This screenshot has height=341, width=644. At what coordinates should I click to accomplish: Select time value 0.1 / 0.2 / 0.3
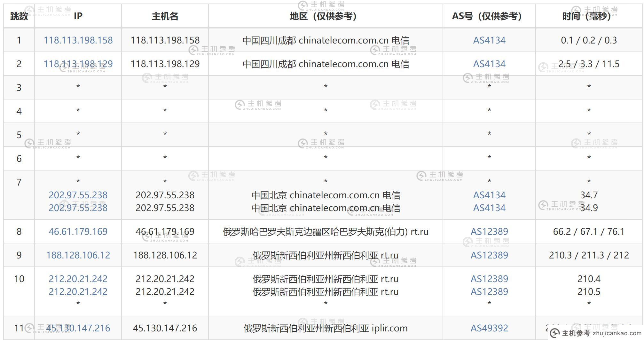pos(589,40)
